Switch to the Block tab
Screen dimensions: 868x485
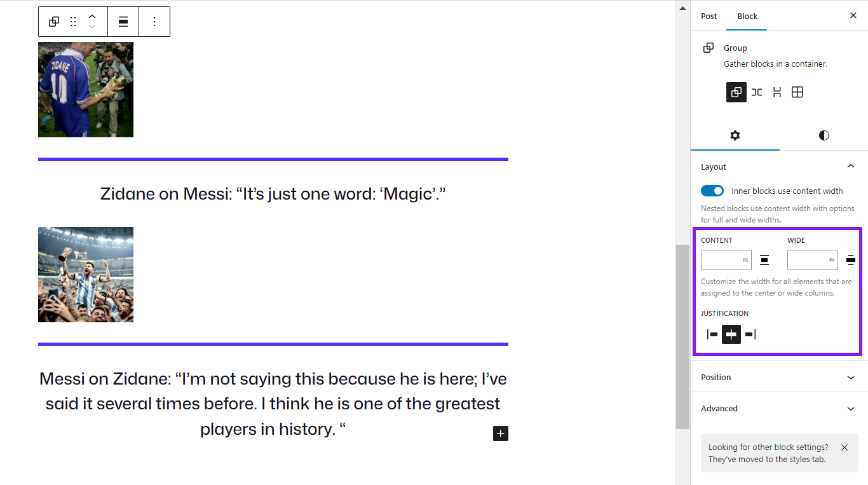747,16
